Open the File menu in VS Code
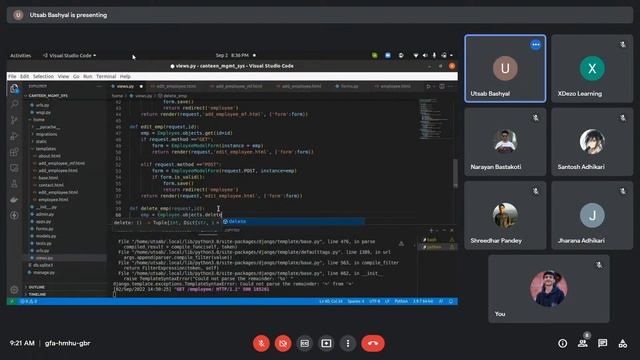The image size is (640, 360). 12,76
